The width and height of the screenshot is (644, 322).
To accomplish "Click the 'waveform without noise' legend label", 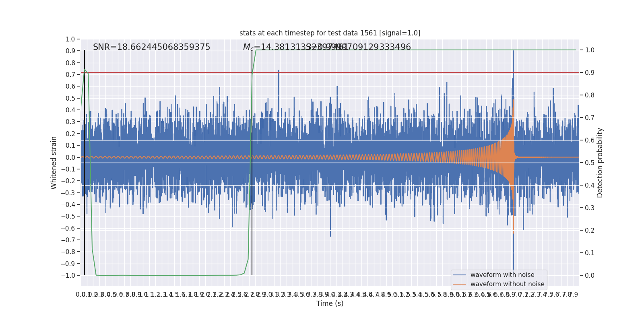I will (507, 284).
